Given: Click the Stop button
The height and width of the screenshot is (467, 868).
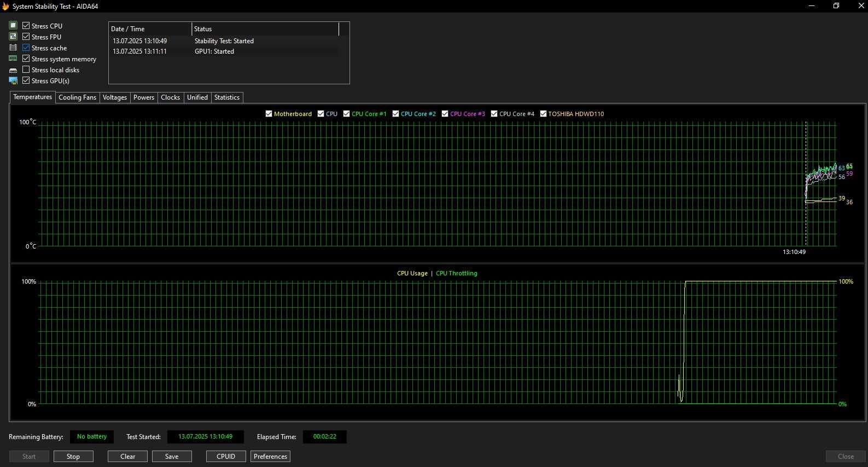Looking at the screenshot, I should (73, 457).
